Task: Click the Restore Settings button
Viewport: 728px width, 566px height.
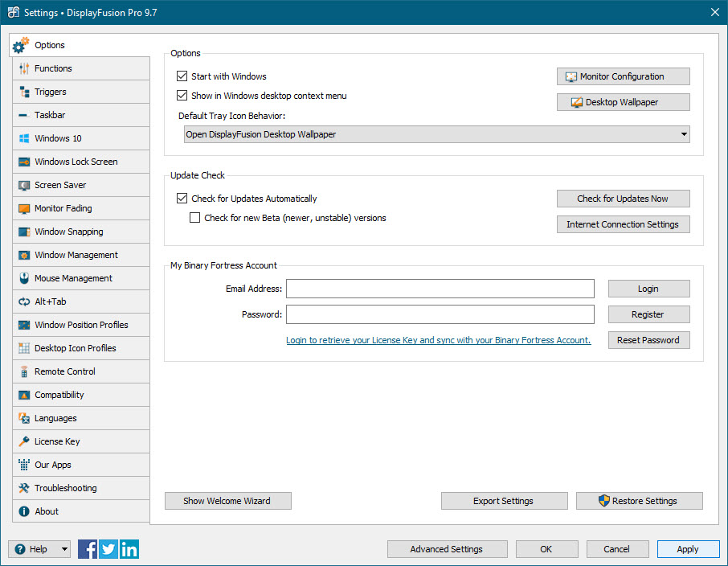Action: (x=640, y=501)
